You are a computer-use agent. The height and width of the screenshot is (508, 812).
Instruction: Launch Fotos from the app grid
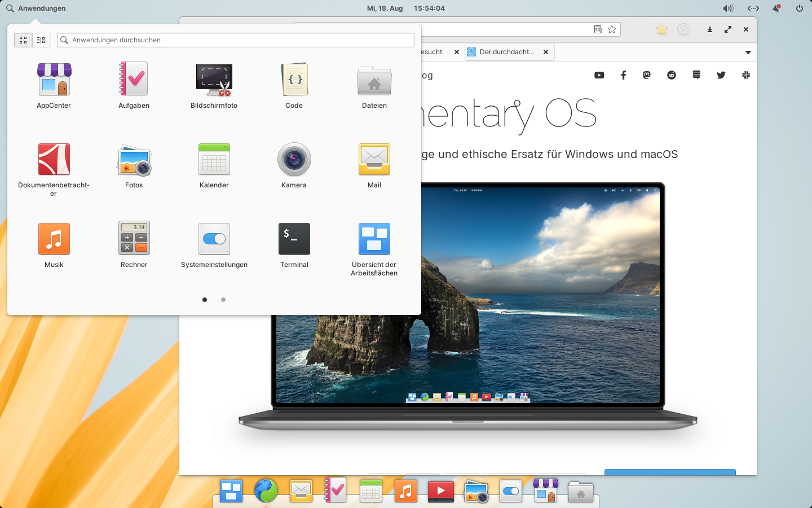(x=134, y=165)
